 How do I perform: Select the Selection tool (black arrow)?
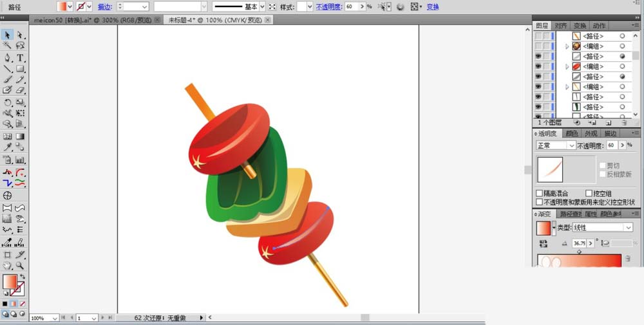(7, 35)
